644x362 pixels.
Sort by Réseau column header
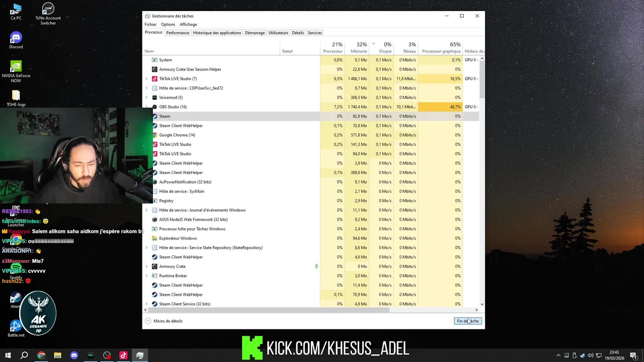point(406,48)
